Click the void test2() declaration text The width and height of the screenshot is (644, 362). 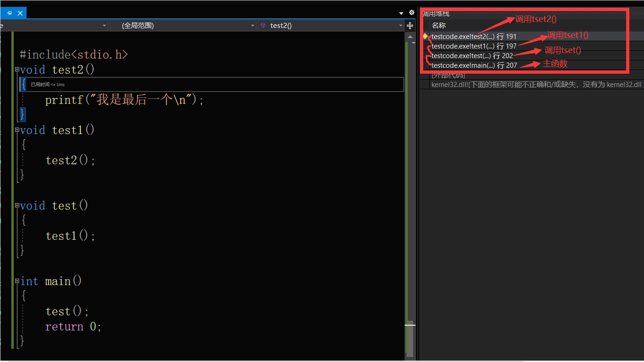coord(57,70)
